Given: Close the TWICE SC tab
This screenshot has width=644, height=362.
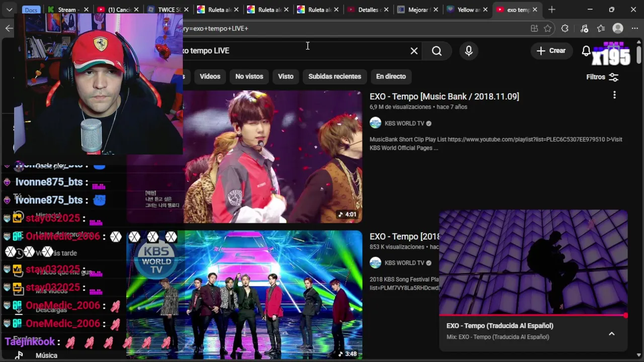Looking at the screenshot, I should [x=186, y=10].
